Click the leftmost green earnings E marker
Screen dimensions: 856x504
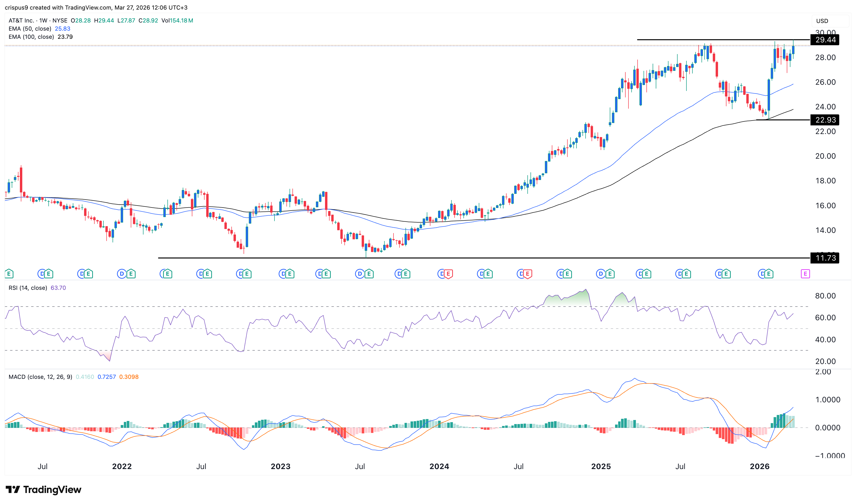click(x=9, y=273)
